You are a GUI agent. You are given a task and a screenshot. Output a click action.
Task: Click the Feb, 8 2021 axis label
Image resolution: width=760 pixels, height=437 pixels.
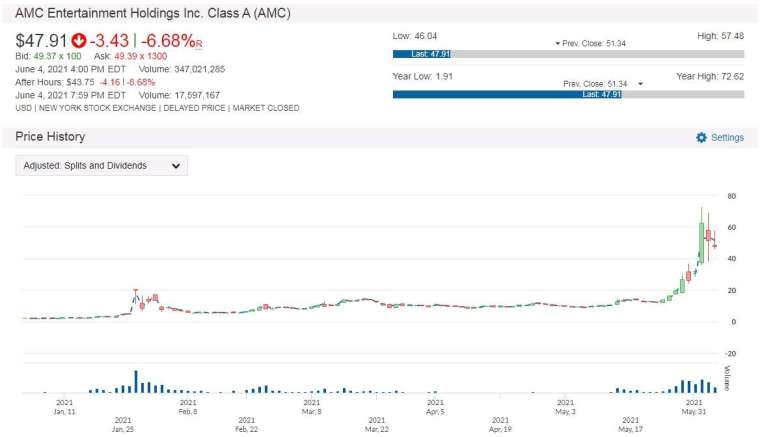point(188,407)
